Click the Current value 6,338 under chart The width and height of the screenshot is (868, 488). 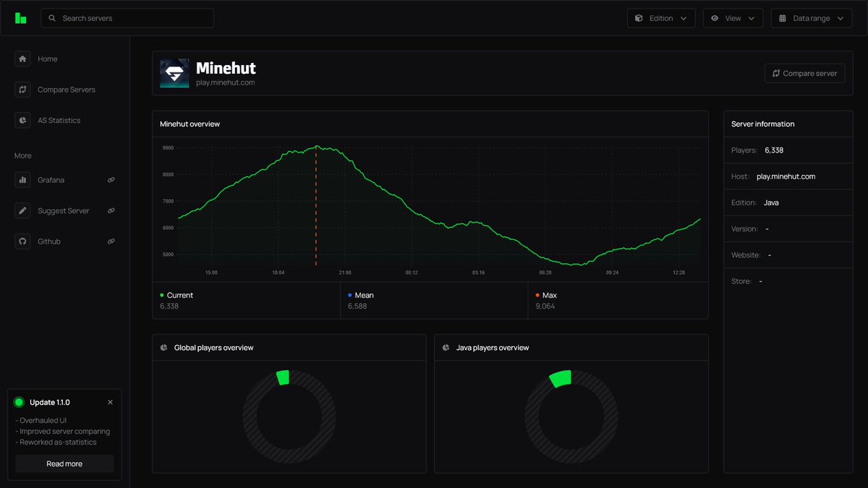[169, 307]
